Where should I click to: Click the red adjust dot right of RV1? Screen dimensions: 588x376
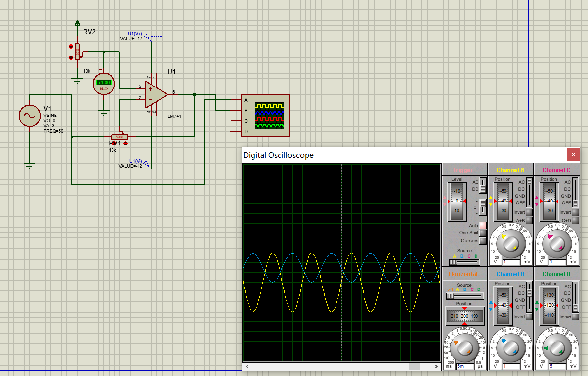click(126, 144)
